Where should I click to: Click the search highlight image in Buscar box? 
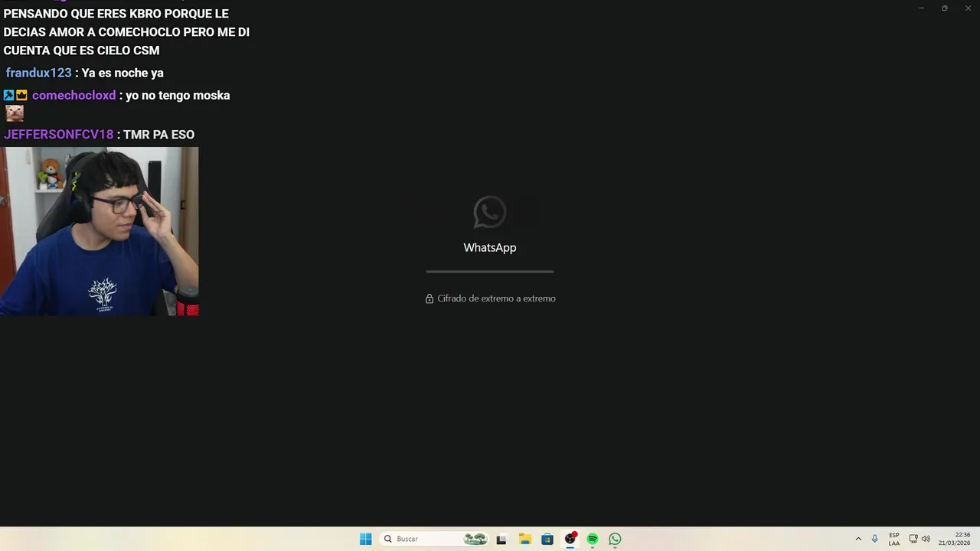(x=475, y=539)
